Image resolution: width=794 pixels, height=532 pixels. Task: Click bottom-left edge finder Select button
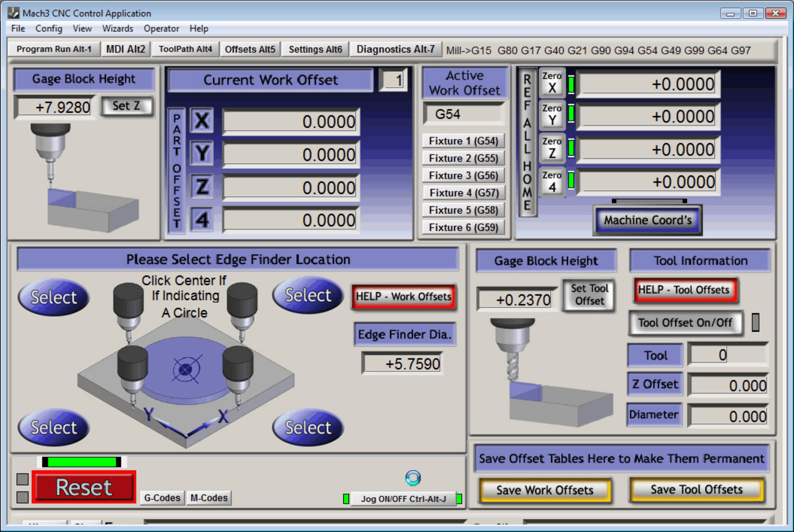(x=54, y=427)
